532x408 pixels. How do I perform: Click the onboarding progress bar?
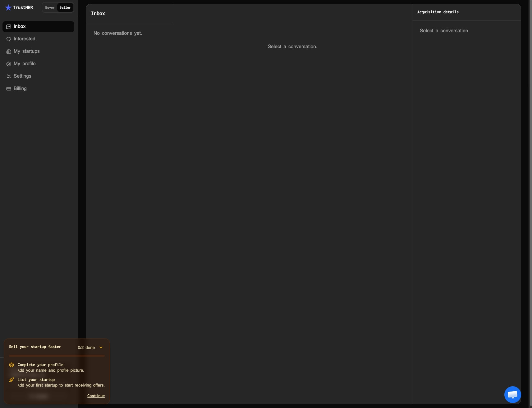pyautogui.click(x=57, y=356)
